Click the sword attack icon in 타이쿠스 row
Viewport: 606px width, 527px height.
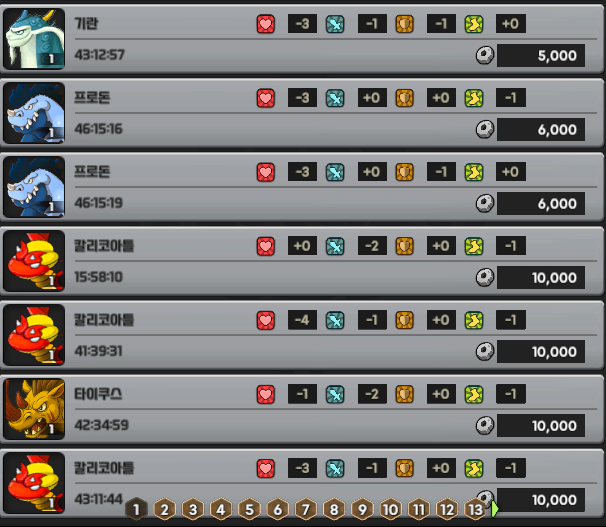335,394
